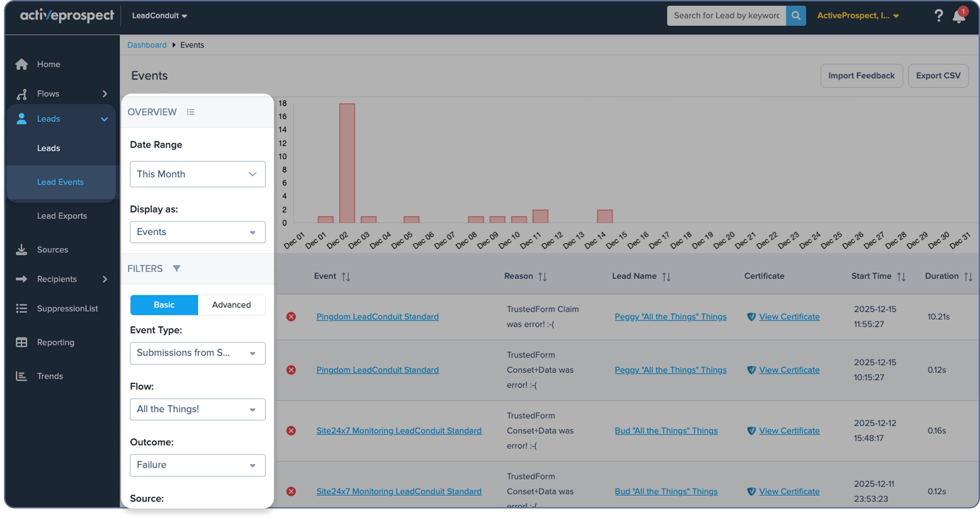The height and width of the screenshot is (519, 980).
Task: Click the Sources download icon
Action: tap(22, 250)
